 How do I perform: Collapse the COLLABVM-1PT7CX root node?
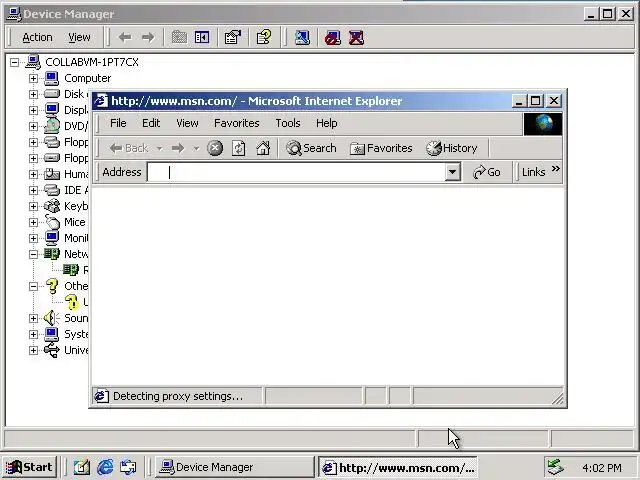coord(15,62)
